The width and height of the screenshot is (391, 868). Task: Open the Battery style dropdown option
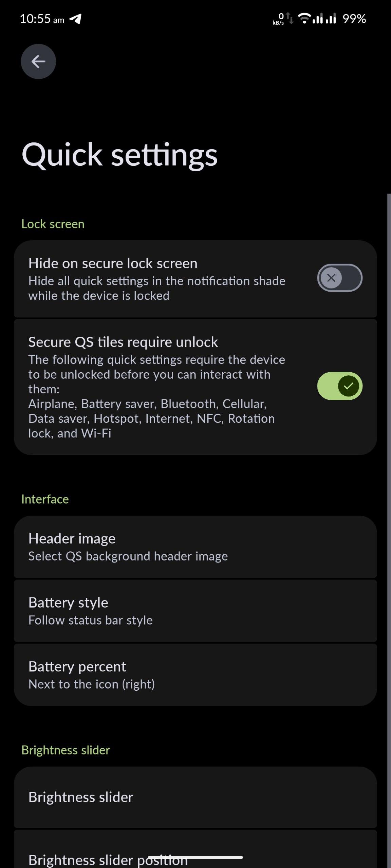point(195,611)
